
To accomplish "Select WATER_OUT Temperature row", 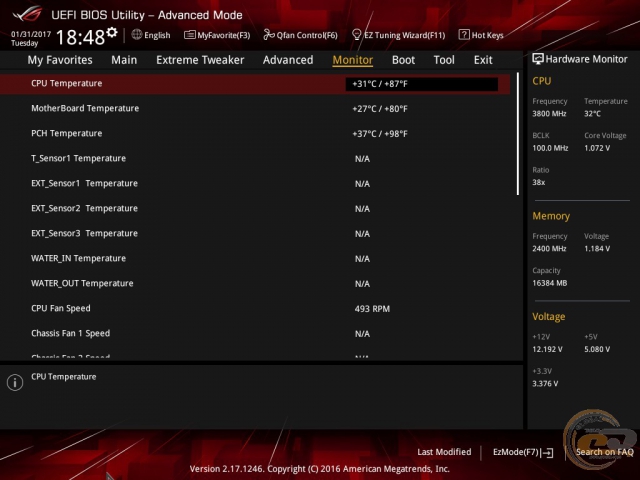I will [255, 284].
